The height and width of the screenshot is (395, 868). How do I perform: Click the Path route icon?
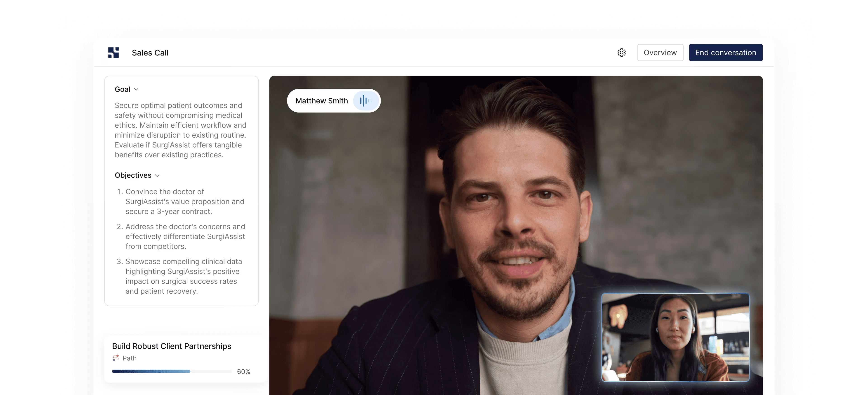pos(116,358)
